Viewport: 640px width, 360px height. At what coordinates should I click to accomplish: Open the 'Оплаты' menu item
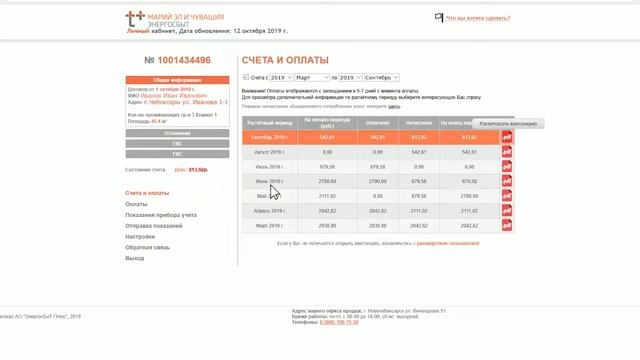click(136, 204)
